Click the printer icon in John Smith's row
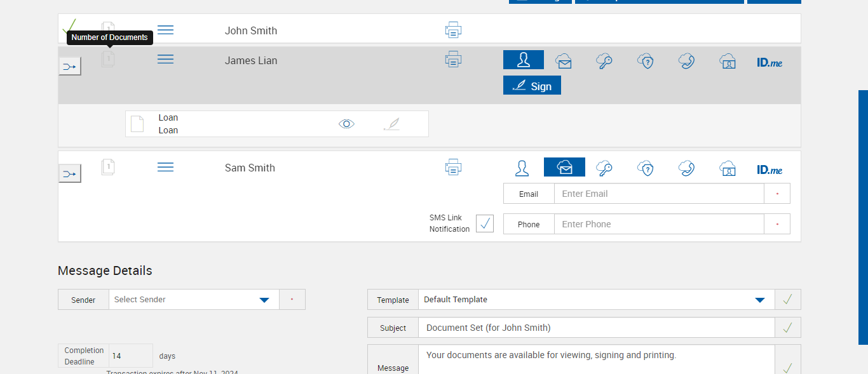This screenshot has height=374, width=868. tap(453, 30)
